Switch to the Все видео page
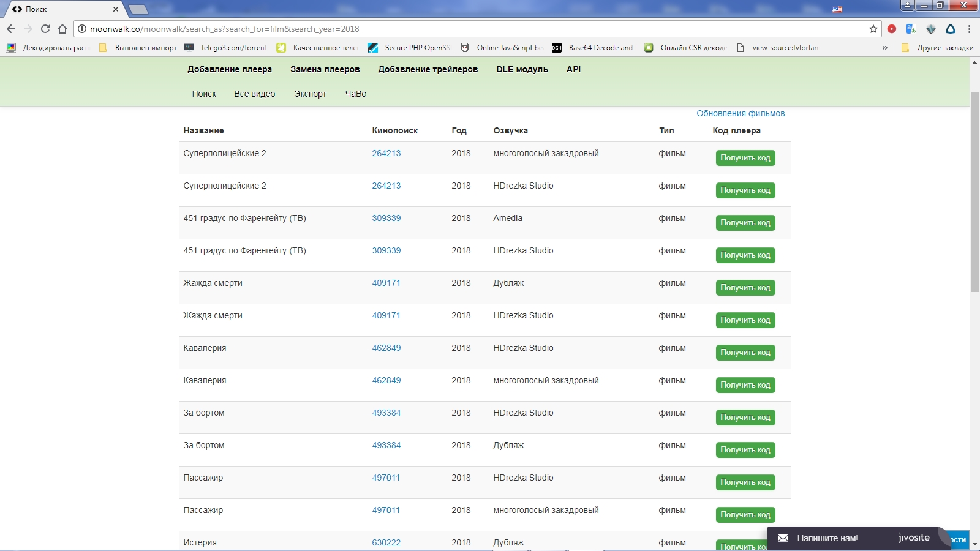The image size is (980, 551). coord(254,94)
